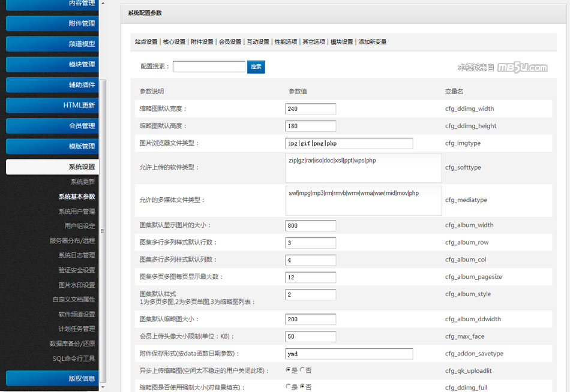Screen dimensions: 570x392
Task: Select 否 for 异步上传缩略图
Action: (302, 370)
